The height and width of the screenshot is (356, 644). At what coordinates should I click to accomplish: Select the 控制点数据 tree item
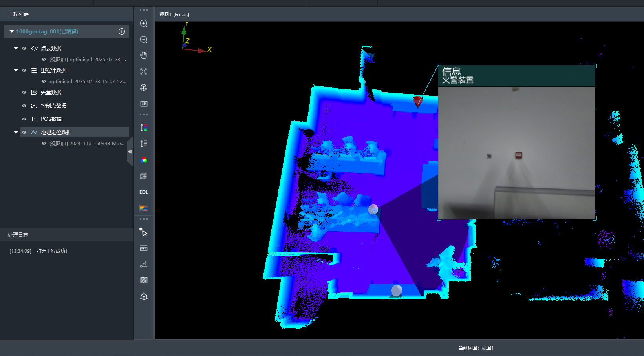(53, 106)
